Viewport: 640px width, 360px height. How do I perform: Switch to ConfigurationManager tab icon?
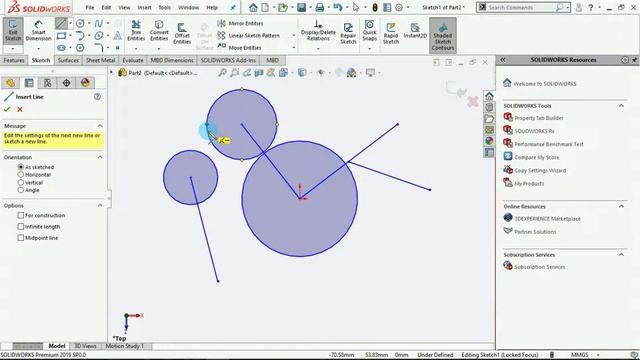coord(48,83)
